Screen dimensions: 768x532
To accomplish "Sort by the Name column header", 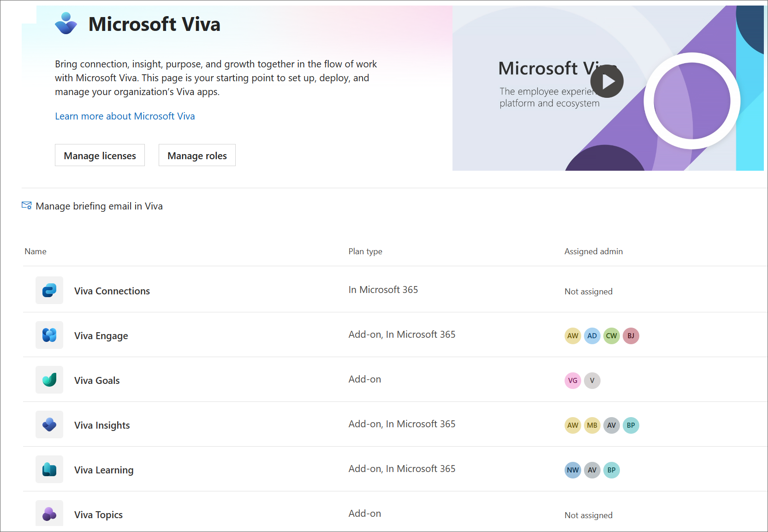I will [36, 251].
